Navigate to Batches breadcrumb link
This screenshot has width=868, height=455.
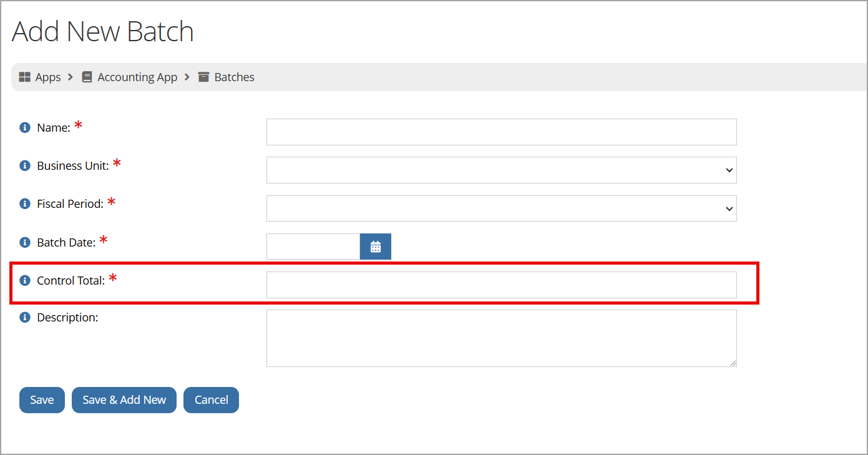point(235,77)
